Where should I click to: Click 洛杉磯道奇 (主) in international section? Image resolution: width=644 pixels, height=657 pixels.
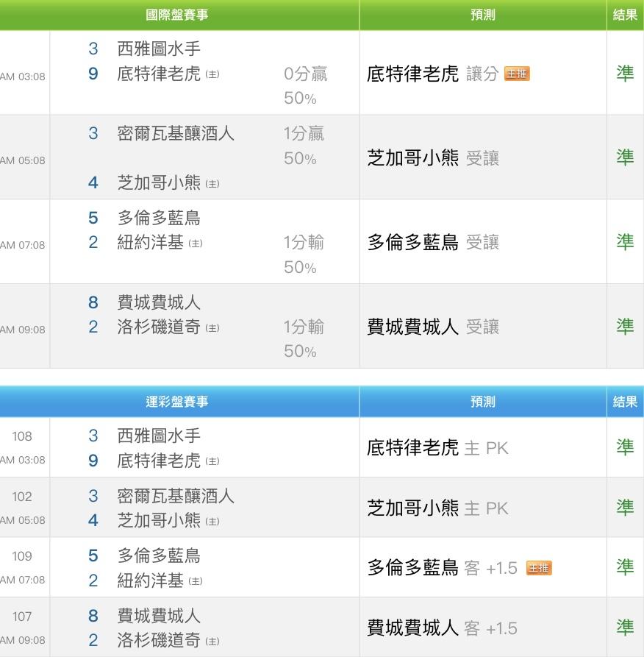coord(168,327)
